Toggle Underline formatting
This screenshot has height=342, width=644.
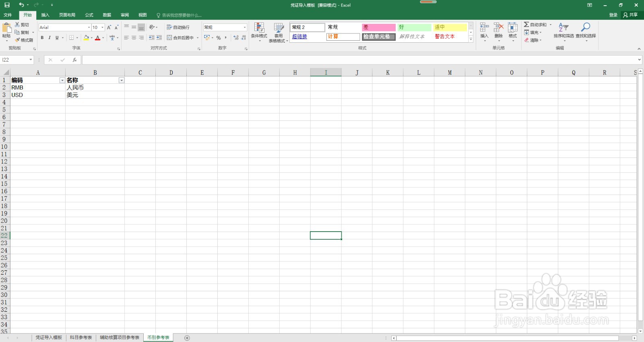tap(57, 37)
